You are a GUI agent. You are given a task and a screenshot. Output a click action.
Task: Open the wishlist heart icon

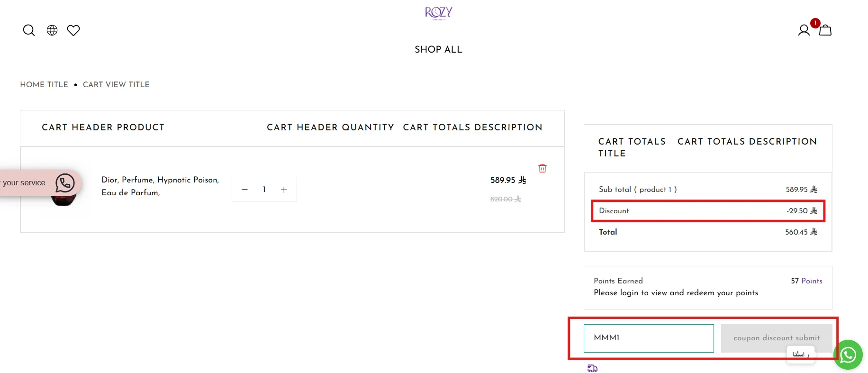point(73,30)
